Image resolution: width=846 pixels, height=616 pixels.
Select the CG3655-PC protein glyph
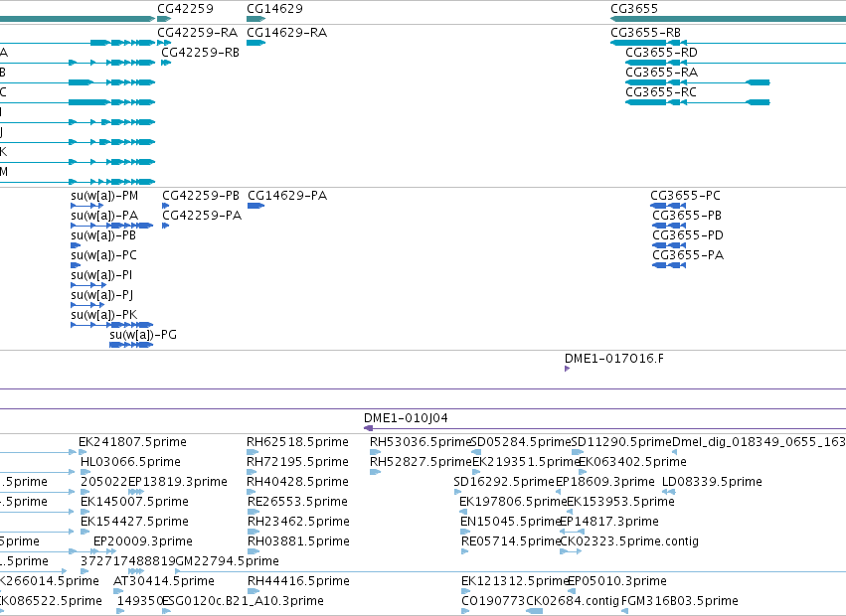668,206
